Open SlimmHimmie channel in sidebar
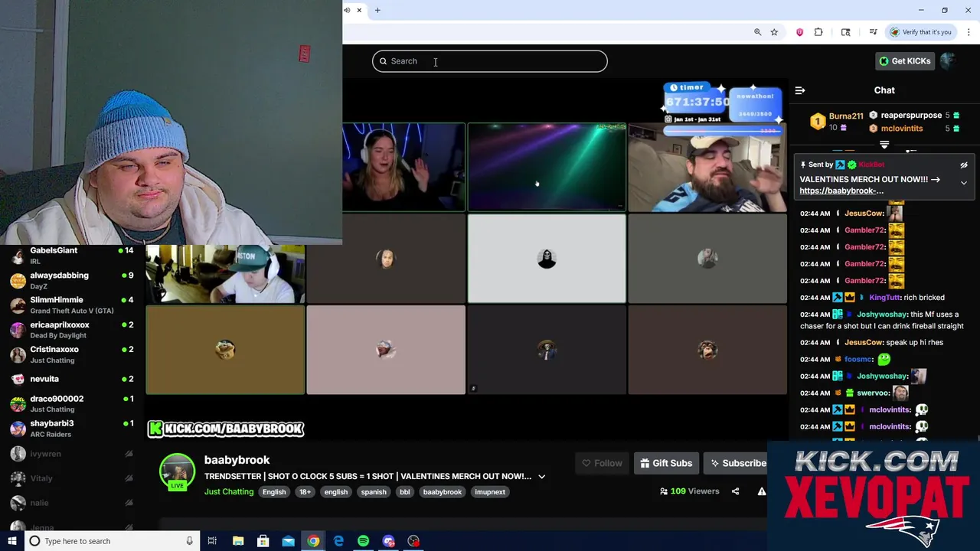 73,305
